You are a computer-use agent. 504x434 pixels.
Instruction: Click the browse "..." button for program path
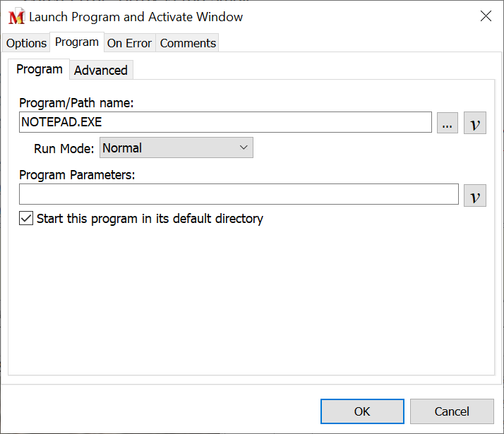[448, 123]
